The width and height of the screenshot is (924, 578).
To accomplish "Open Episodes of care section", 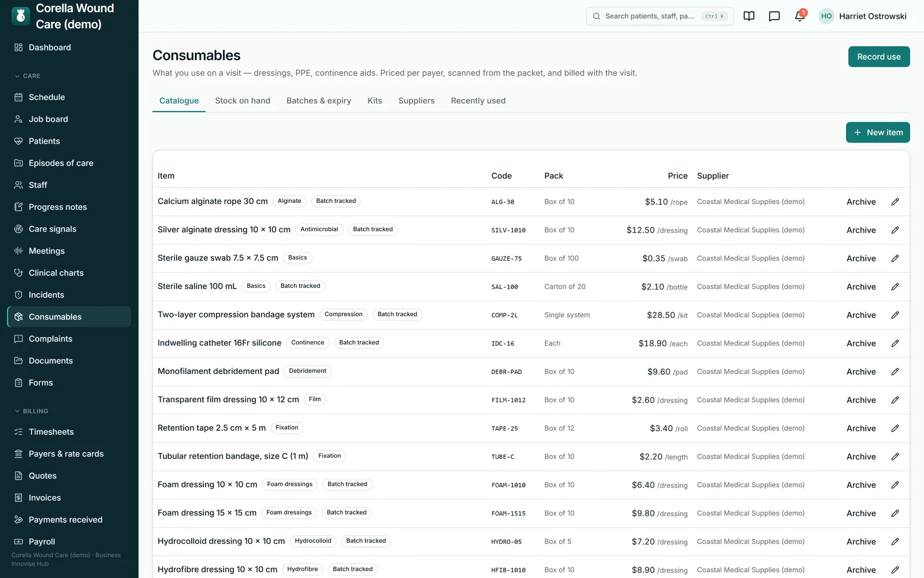I will click(69, 163).
